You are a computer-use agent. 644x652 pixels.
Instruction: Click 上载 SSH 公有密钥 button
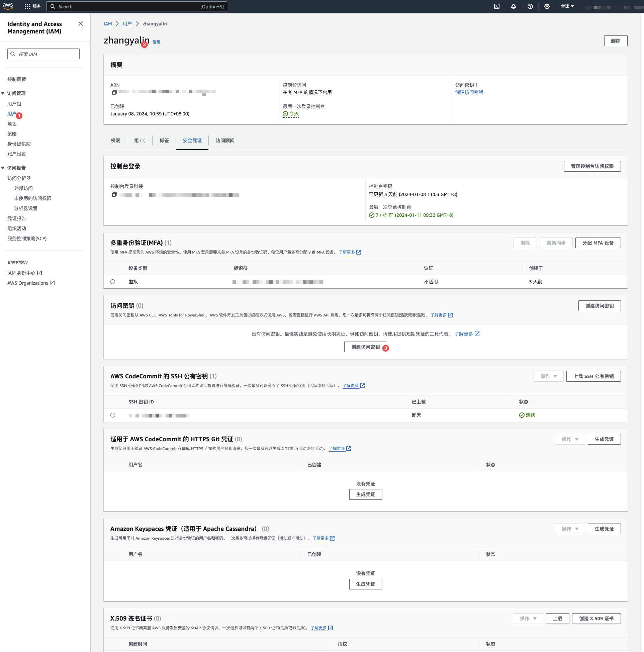coord(594,376)
